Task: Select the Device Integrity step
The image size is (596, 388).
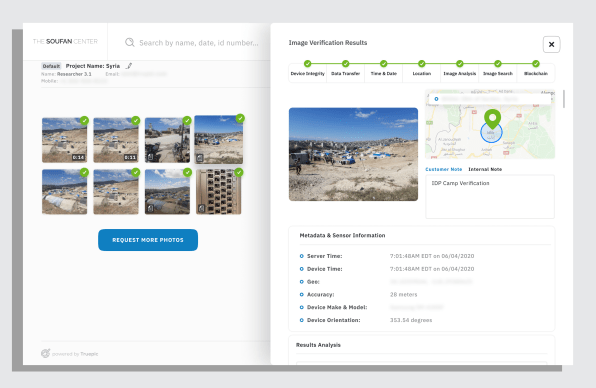Action: point(308,73)
